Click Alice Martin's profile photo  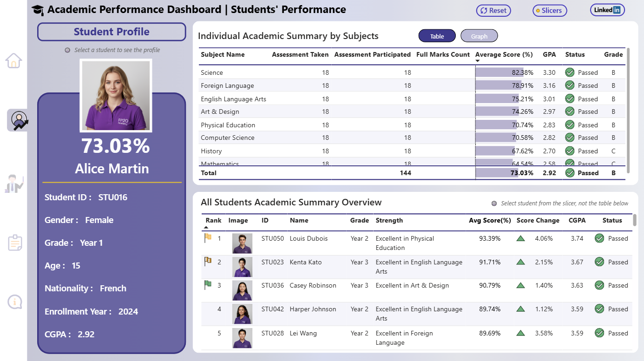116,95
